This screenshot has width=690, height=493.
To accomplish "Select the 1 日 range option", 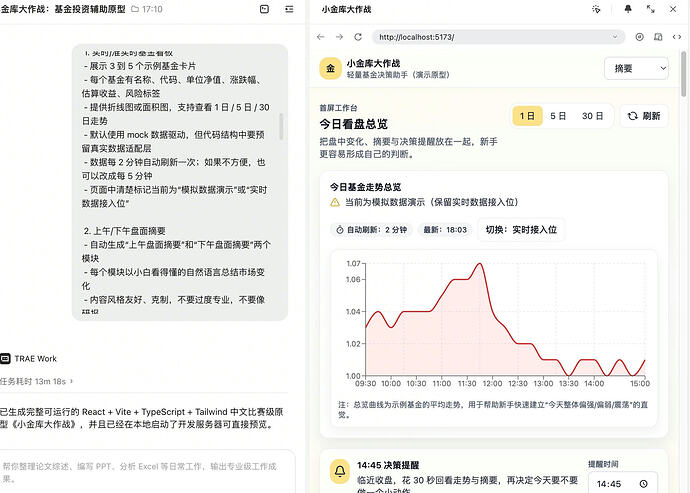I will pos(527,116).
